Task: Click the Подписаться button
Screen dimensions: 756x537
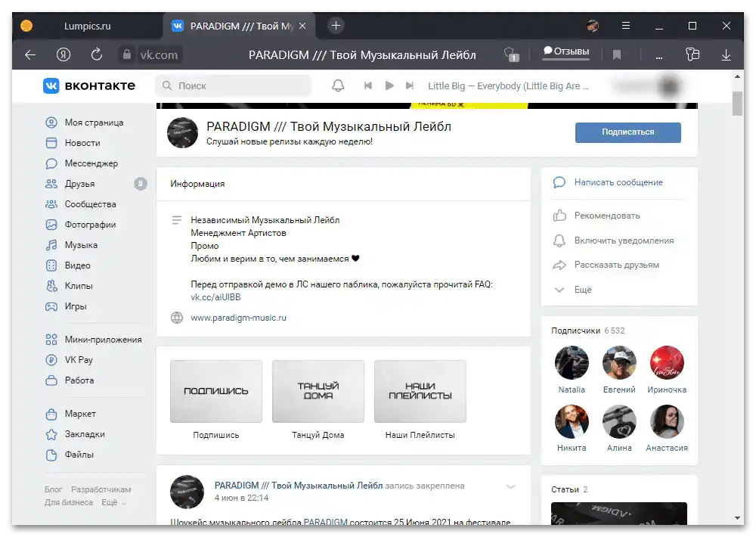Action: 627,132
